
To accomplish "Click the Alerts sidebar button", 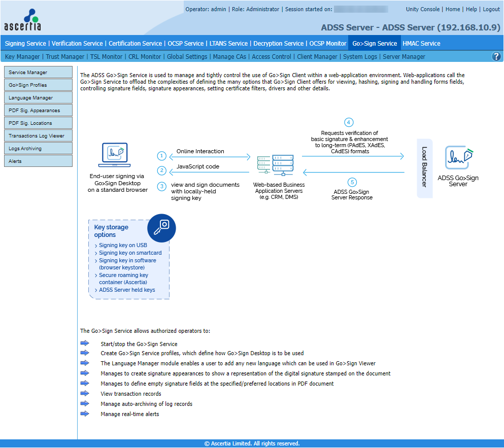I will 38,161.
